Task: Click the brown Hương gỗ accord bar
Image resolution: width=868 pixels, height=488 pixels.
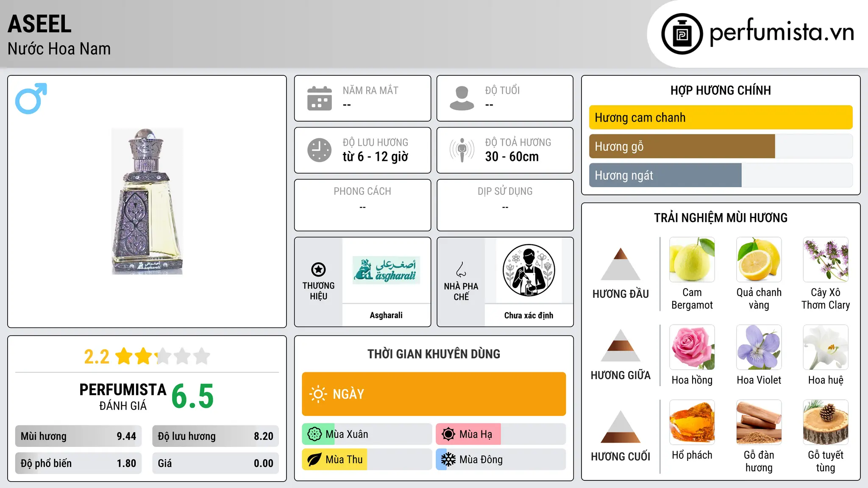Action: (x=721, y=146)
